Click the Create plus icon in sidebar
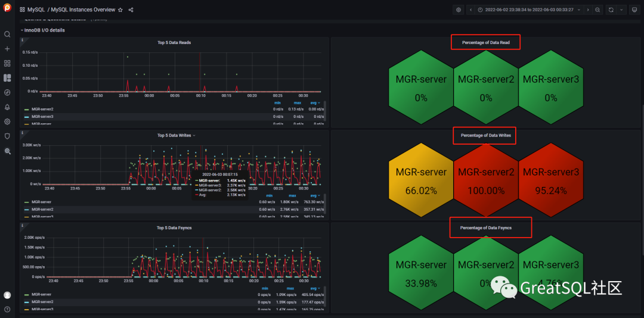The image size is (644, 318). (x=7, y=49)
